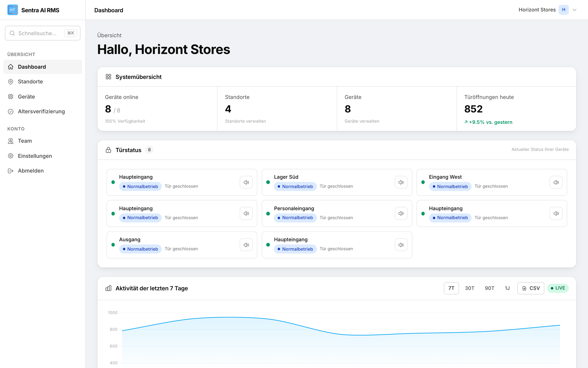Click the 'Hallo, Horizont Stores' heading
The image size is (588, 368).
pos(164,50)
